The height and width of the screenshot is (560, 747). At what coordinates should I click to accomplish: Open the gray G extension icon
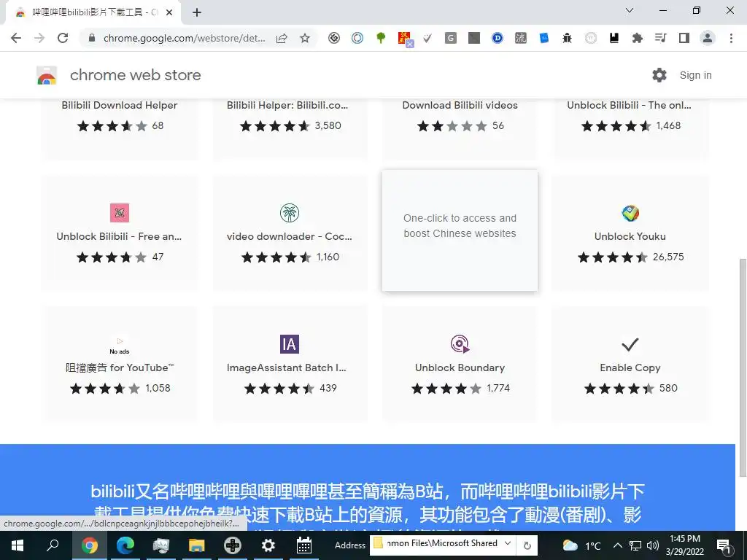[451, 38]
